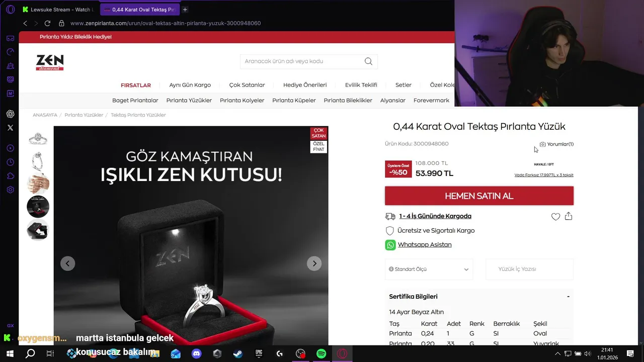Click the WhatsApp green icon

coord(390,245)
